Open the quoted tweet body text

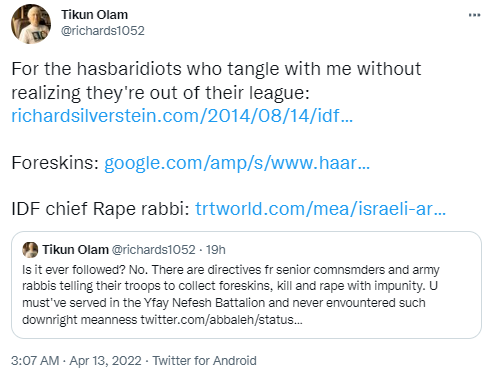point(230,295)
